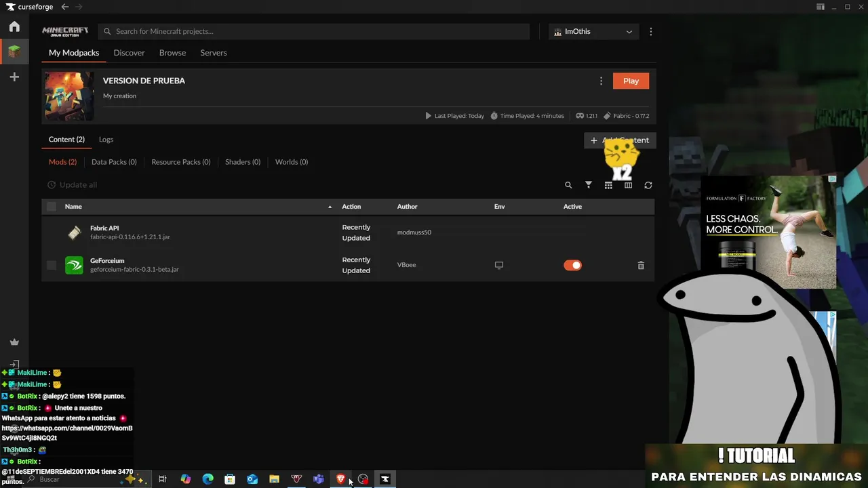
Task: Click the VERSION DE PRUEBA modpack thumbnail
Action: [69, 96]
